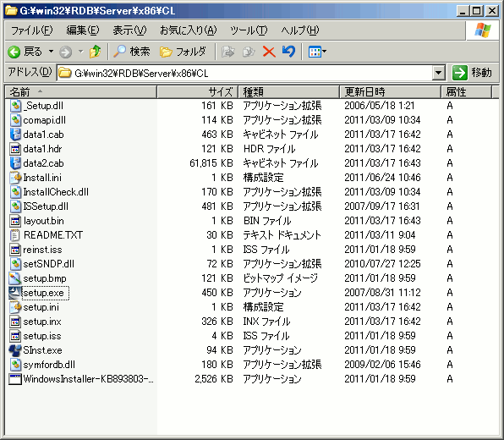504x440 pixels.
Task: Click the green Back arrow icon
Action: [x=14, y=52]
